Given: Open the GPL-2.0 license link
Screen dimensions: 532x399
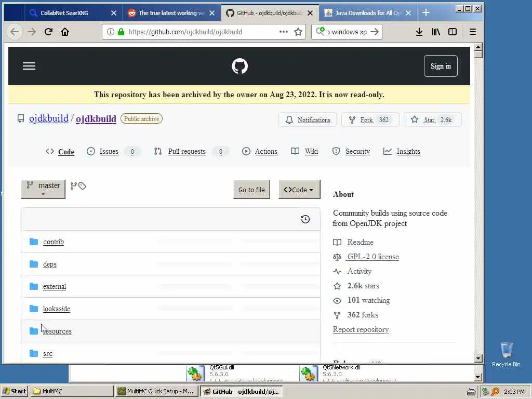Looking at the screenshot, I should click(373, 257).
